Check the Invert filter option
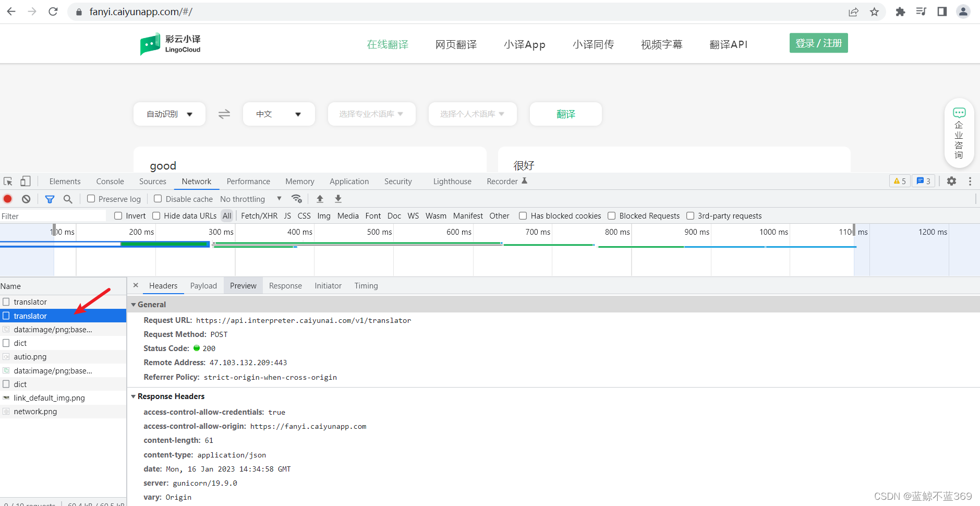980x506 pixels. (x=118, y=216)
